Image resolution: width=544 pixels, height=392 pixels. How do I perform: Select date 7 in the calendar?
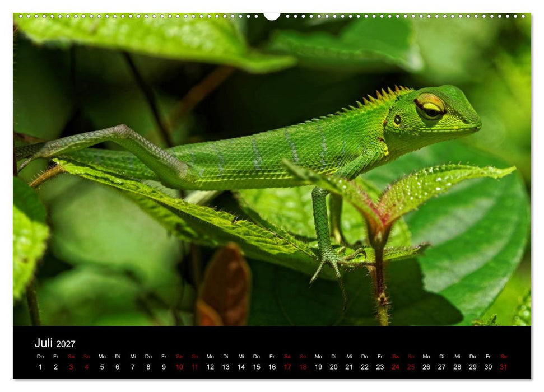133,367
